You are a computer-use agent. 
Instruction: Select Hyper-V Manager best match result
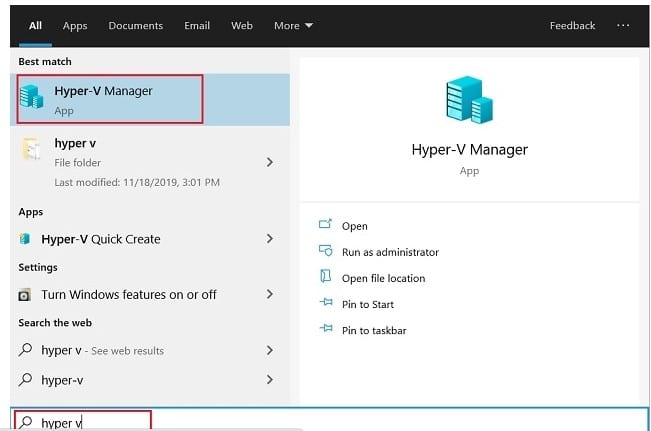point(150,100)
